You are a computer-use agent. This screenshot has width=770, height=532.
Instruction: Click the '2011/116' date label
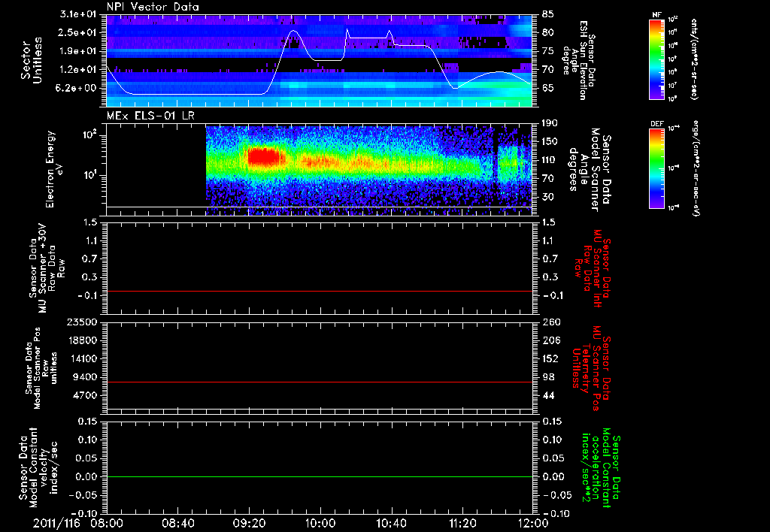(56, 523)
